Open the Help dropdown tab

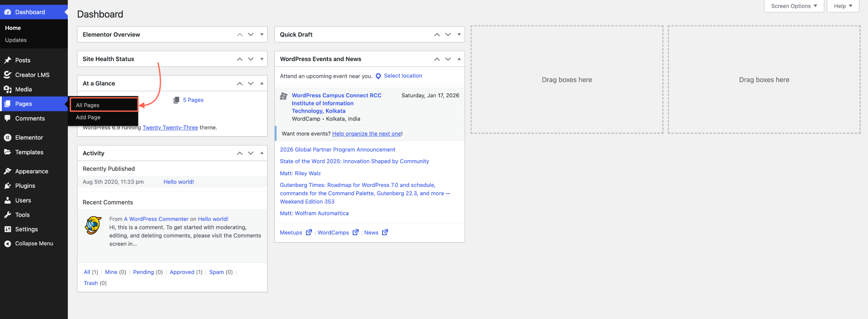tap(843, 6)
